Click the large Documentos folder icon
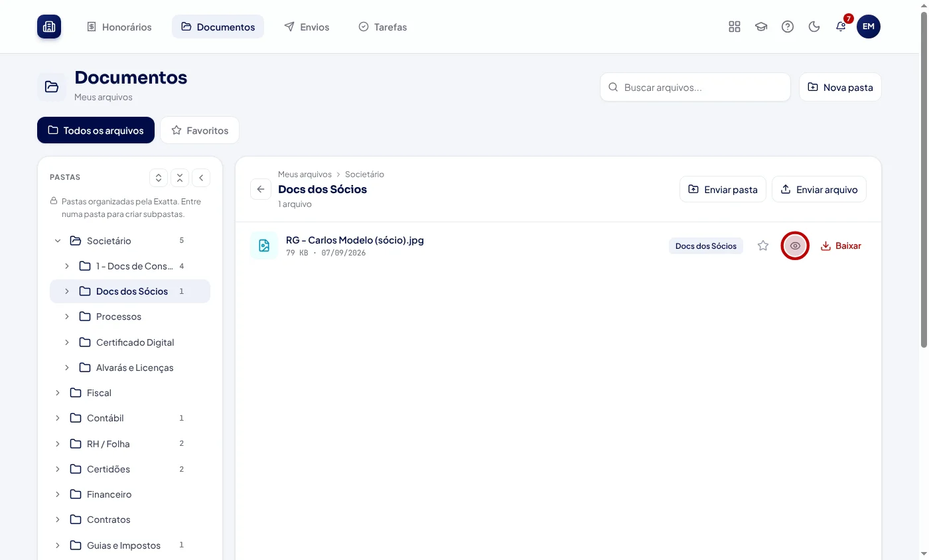The height and width of the screenshot is (560, 929). coord(52,87)
